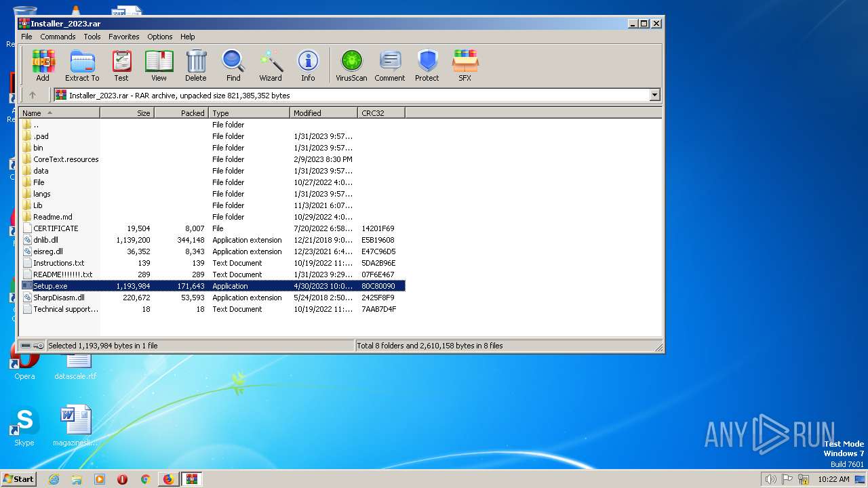Select Setup.exe application
Viewport: 868px width, 488px height.
(x=212, y=286)
